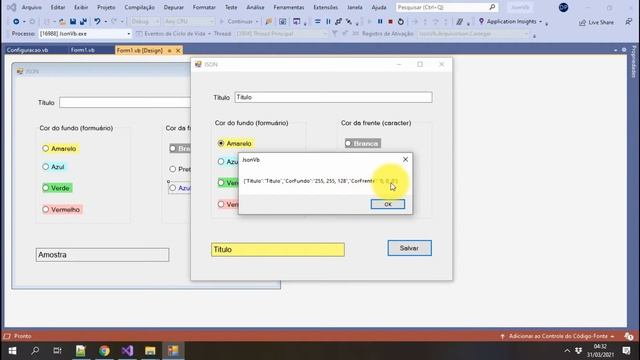Close the Form1.vb [Design] tab
640x360 pixels.
pyautogui.click(x=178, y=51)
